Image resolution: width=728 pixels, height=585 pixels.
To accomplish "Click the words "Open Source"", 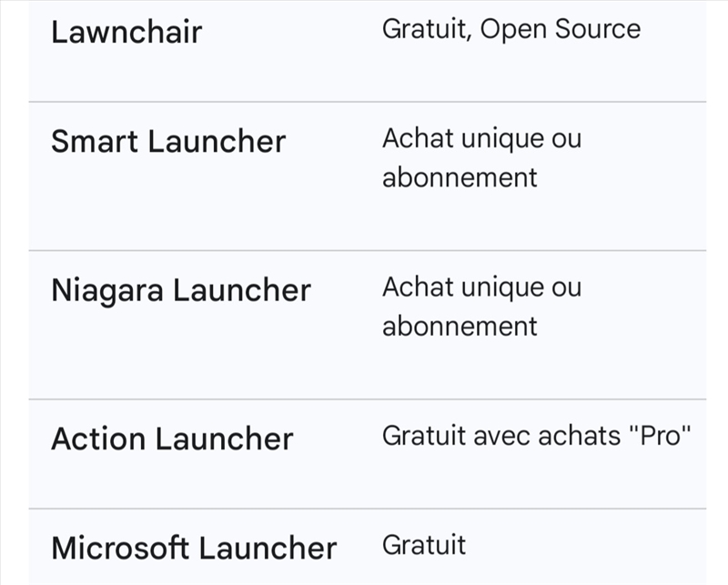I will 561,29.
